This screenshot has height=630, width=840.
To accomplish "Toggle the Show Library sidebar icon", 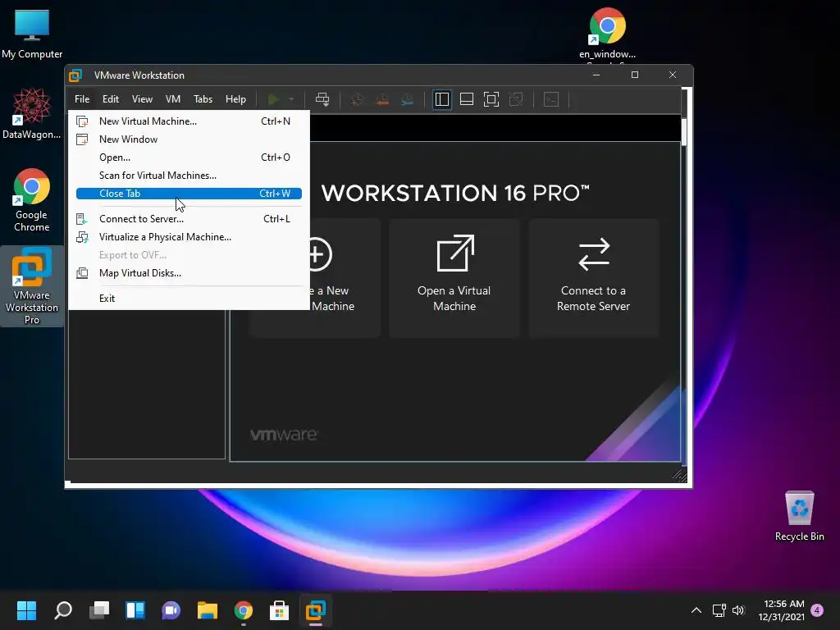I will pyautogui.click(x=442, y=99).
